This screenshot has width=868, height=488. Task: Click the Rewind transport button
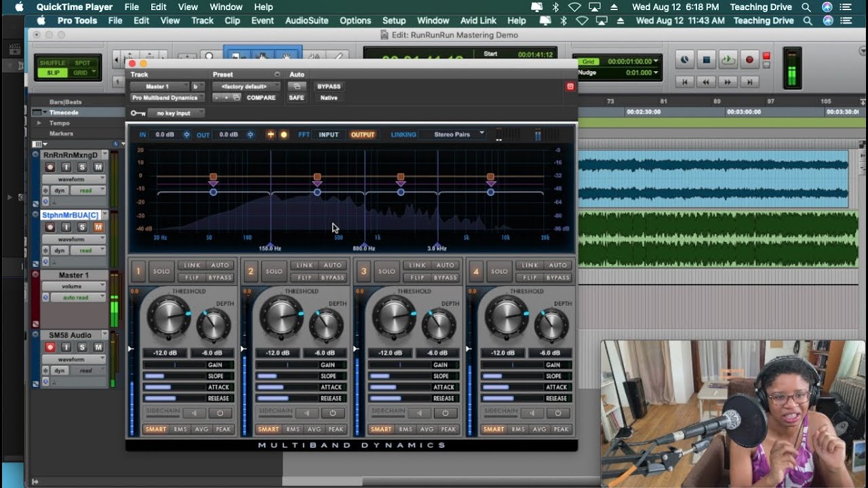pos(706,81)
